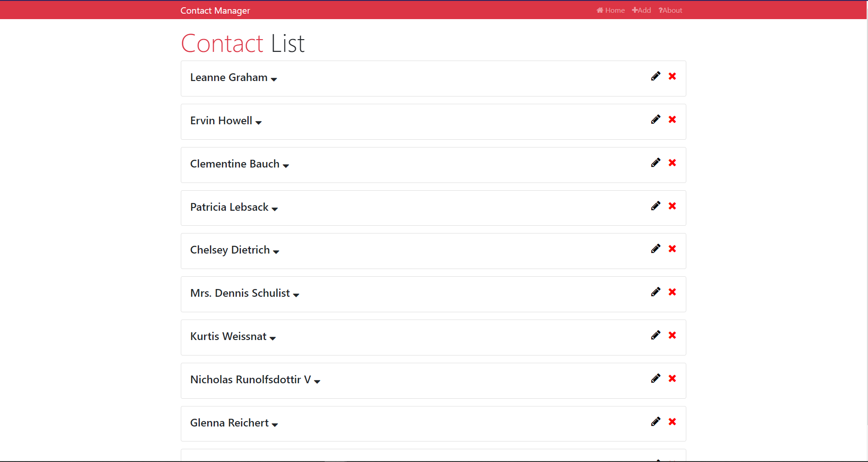Image resolution: width=868 pixels, height=462 pixels.
Task: Click the edit pencil for Kurtis Weissnat
Action: [x=655, y=335]
